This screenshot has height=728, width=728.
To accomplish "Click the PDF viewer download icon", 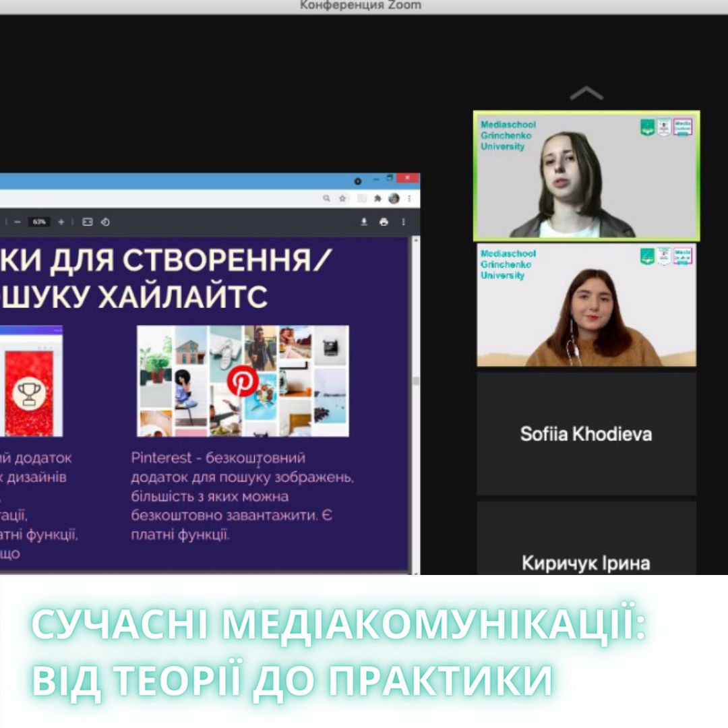I will click(x=364, y=222).
